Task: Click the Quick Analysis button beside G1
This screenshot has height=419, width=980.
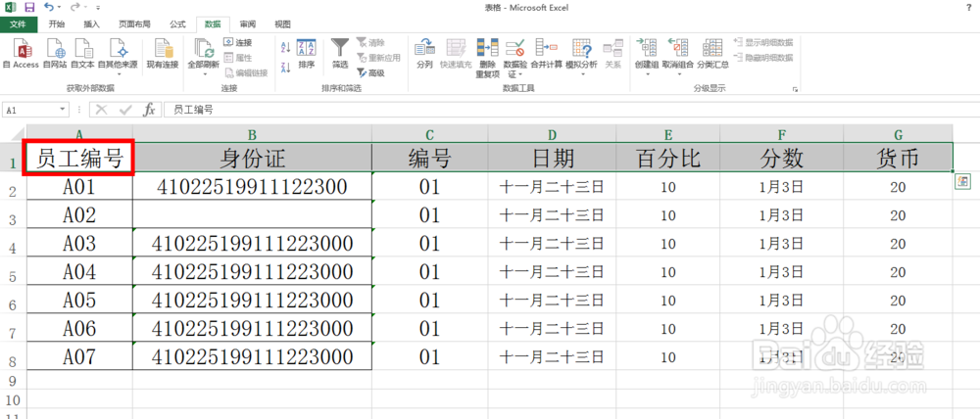Action: point(962,181)
